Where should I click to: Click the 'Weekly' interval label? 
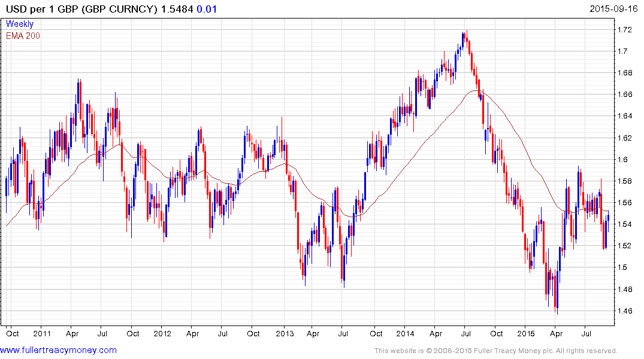[x=20, y=24]
